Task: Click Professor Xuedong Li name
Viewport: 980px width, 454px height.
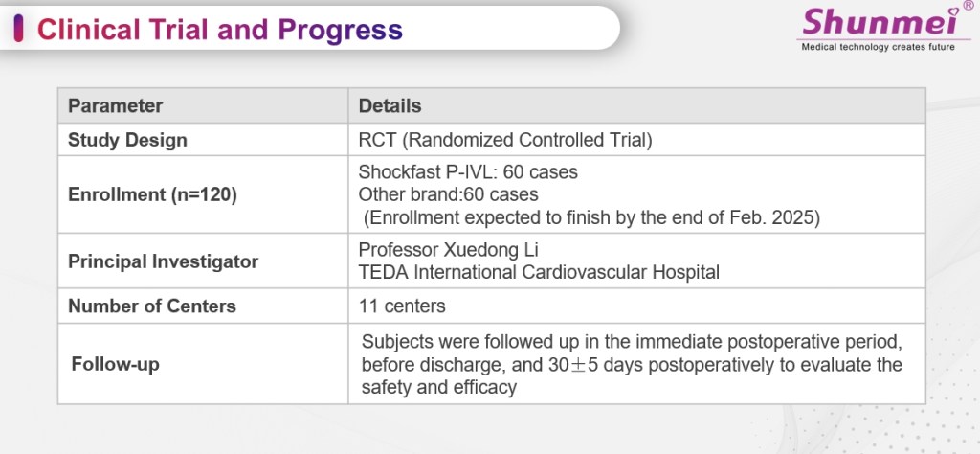Action: point(449,250)
